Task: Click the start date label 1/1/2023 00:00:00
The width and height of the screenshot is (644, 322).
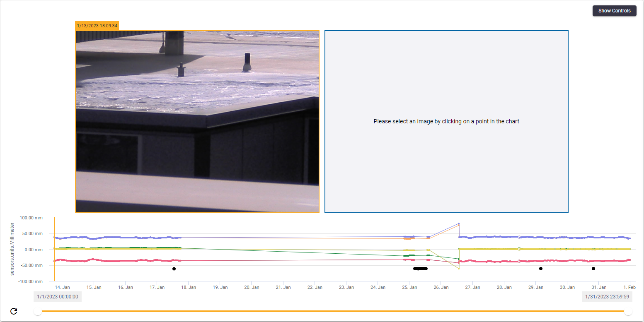Action: [x=58, y=297]
